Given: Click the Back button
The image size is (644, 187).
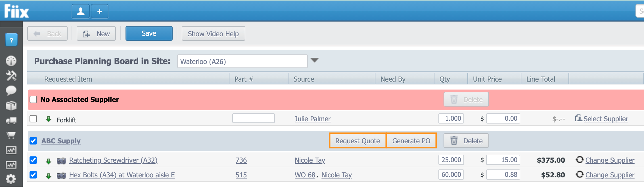Looking at the screenshot, I should pyautogui.click(x=47, y=33).
